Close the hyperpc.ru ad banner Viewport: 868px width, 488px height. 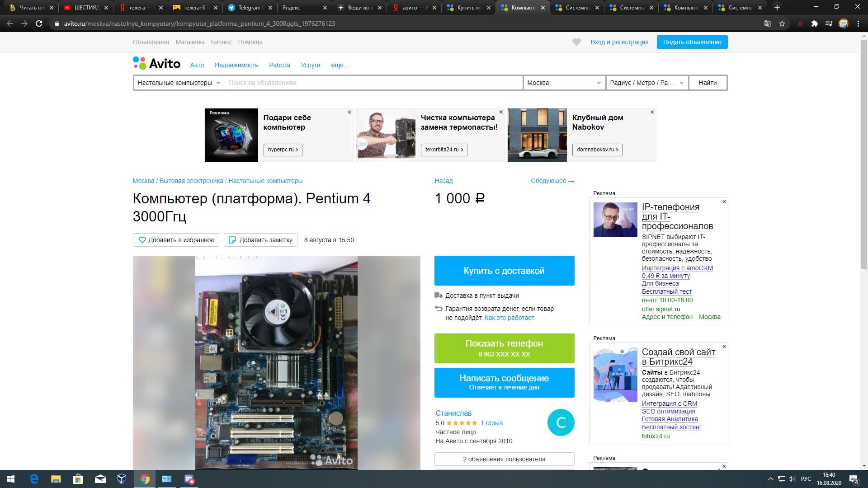tap(349, 112)
